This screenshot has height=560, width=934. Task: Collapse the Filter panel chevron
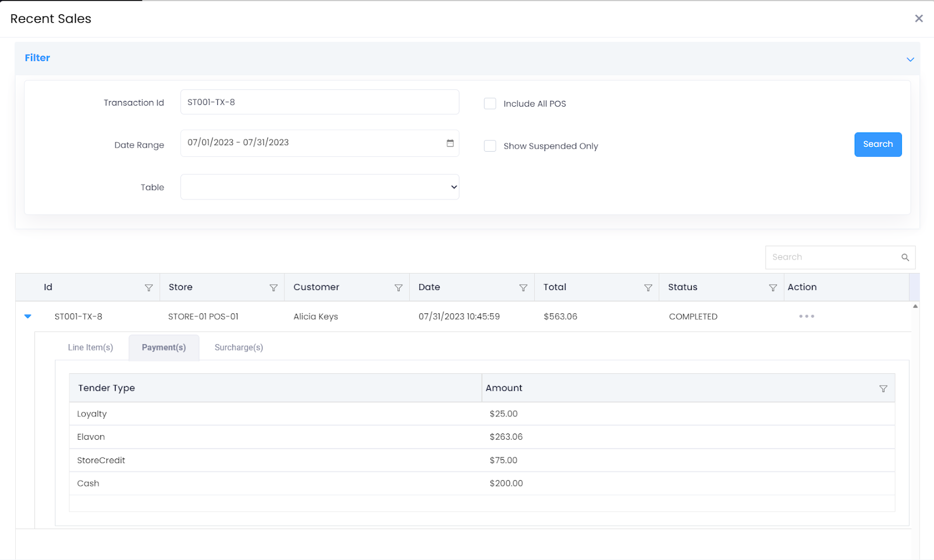(x=909, y=60)
